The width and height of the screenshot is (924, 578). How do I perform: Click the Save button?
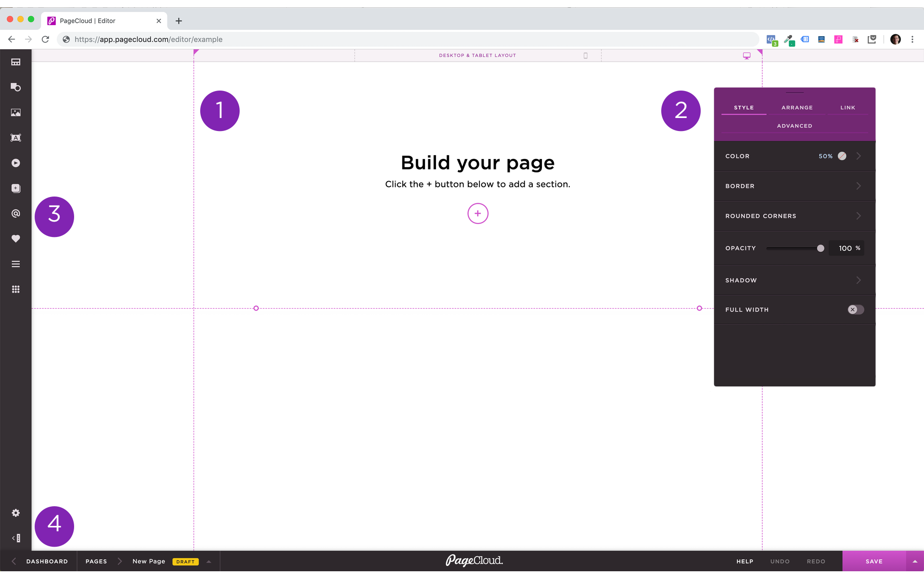pyautogui.click(x=873, y=562)
